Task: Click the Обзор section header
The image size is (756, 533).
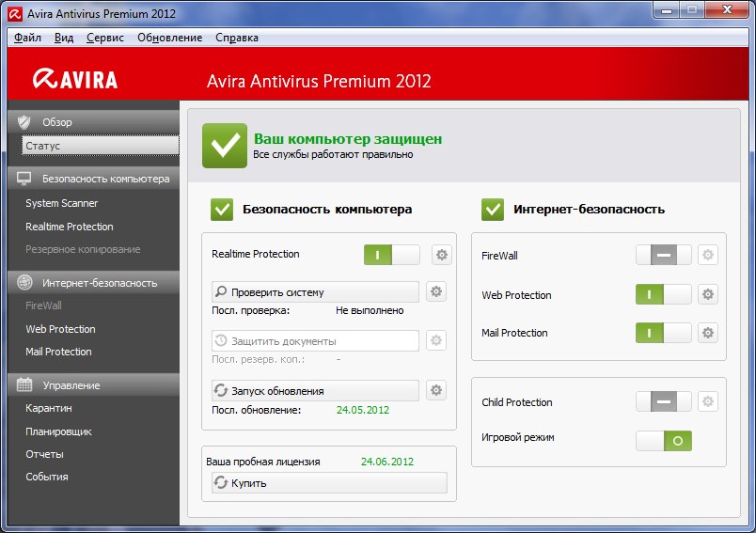Action: (93, 122)
